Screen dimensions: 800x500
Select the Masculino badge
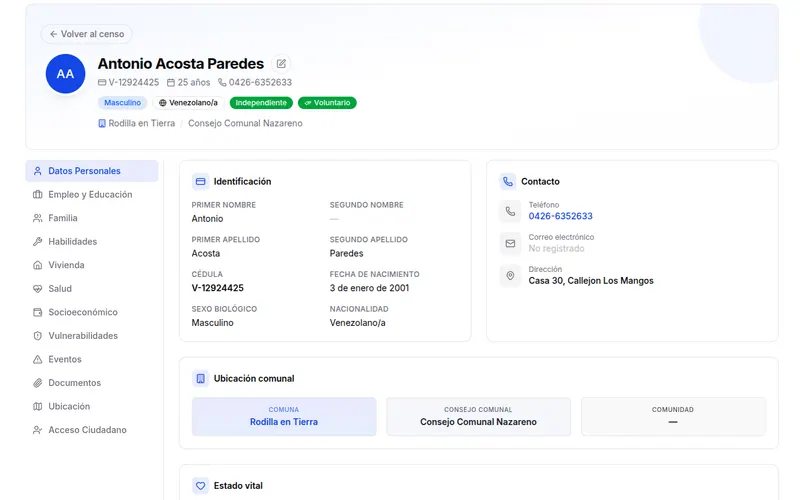[x=122, y=103]
